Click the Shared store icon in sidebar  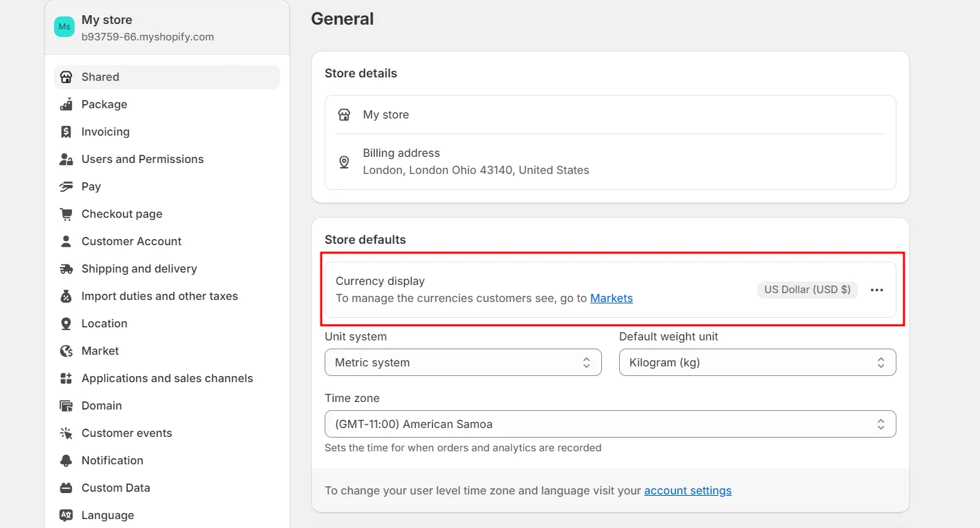(x=66, y=77)
